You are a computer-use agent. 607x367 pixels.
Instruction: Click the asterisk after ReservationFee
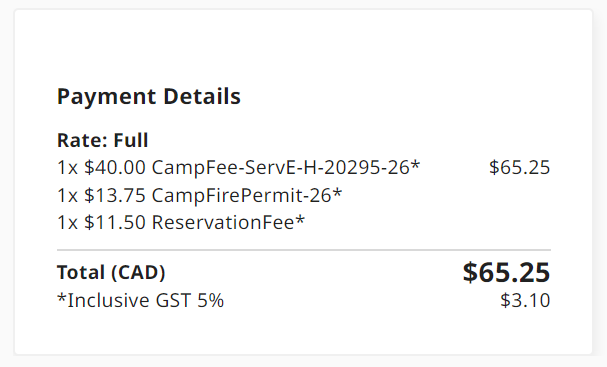pyautogui.click(x=300, y=220)
